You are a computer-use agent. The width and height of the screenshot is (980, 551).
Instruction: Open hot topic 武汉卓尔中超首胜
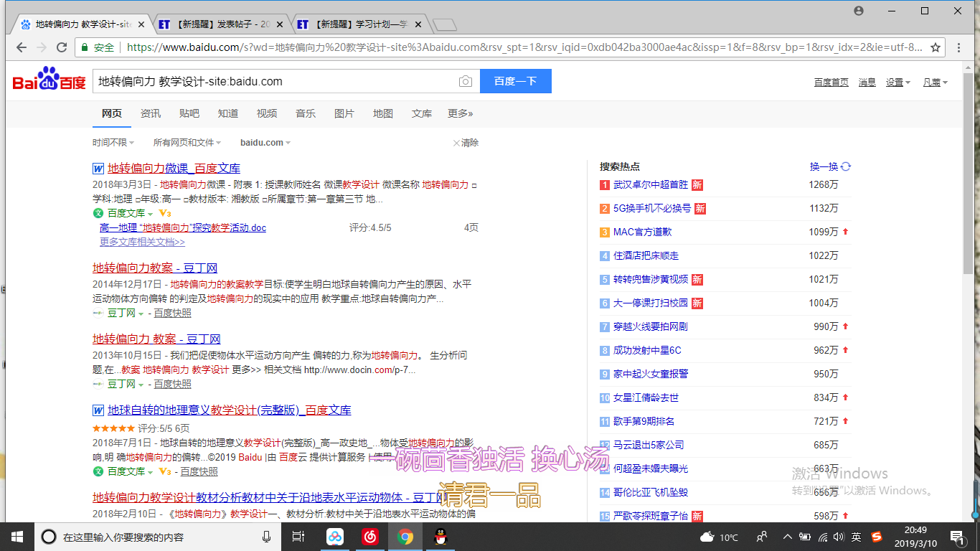[651, 184]
